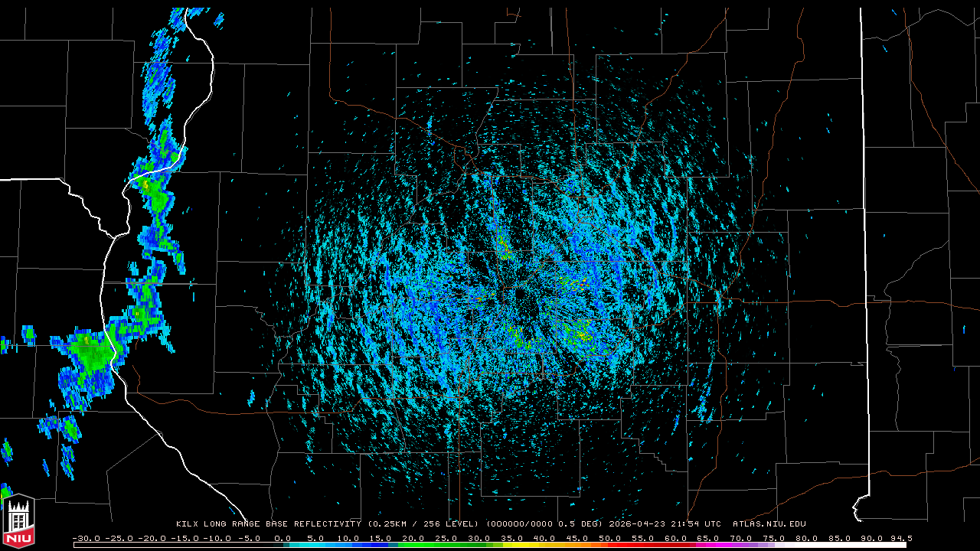Click the "(0.25KM / 256 LEVEL)" resolution text
Screen dimensions: 980x551
point(423,524)
